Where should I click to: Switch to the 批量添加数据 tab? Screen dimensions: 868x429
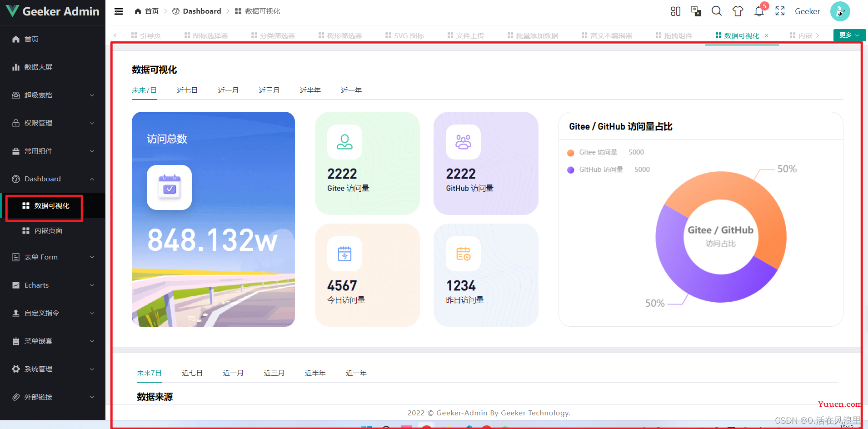[x=533, y=35]
